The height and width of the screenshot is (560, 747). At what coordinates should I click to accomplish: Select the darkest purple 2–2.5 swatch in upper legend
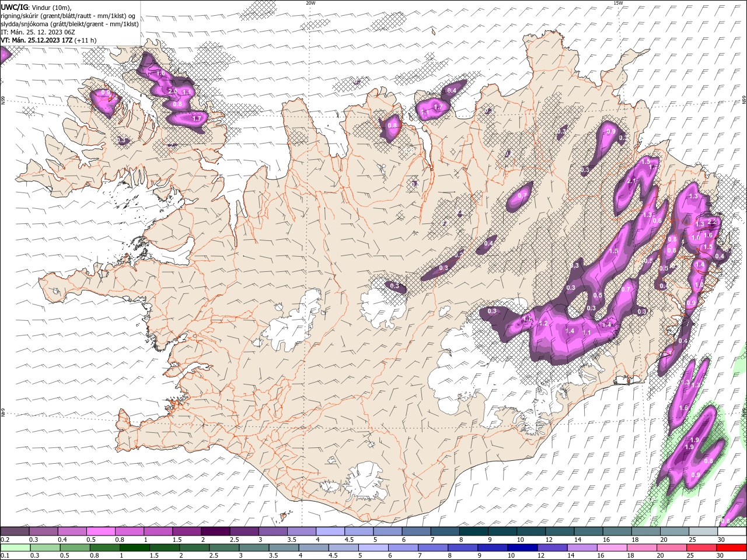(215, 531)
